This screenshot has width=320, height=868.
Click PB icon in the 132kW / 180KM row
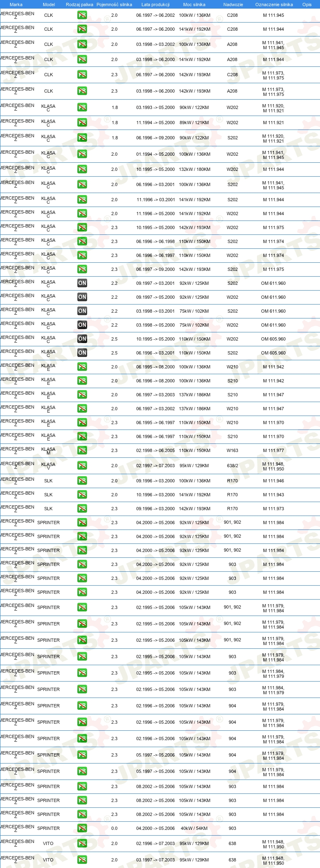coord(82,169)
